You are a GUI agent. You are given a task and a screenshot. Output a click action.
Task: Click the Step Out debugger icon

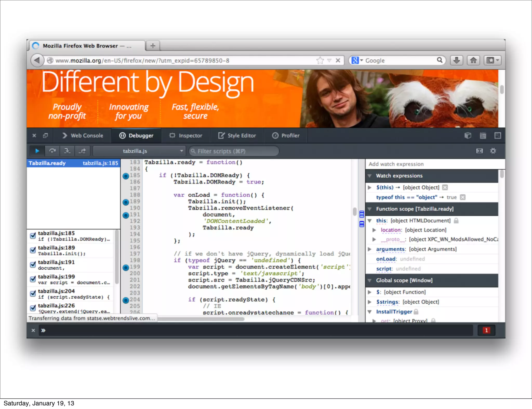click(x=82, y=151)
